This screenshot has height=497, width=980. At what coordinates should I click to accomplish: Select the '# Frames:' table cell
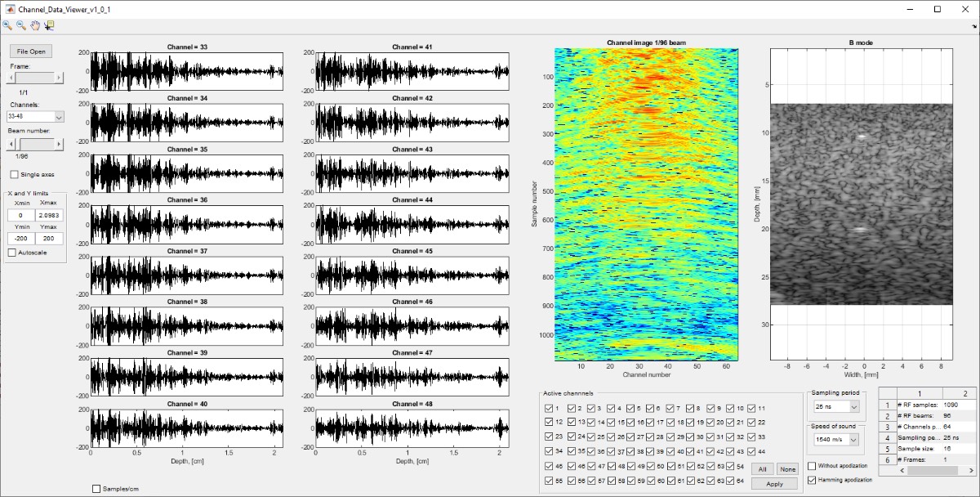(x=918, y=460)
